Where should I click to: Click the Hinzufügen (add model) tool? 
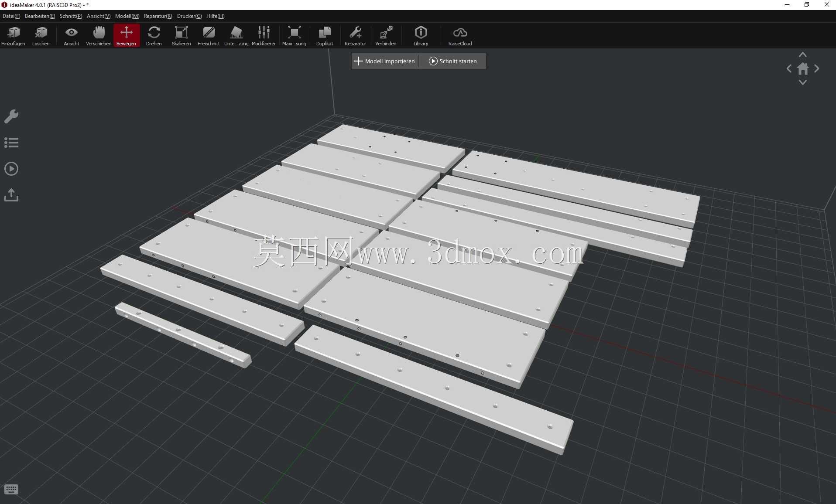tap(14, 36)
